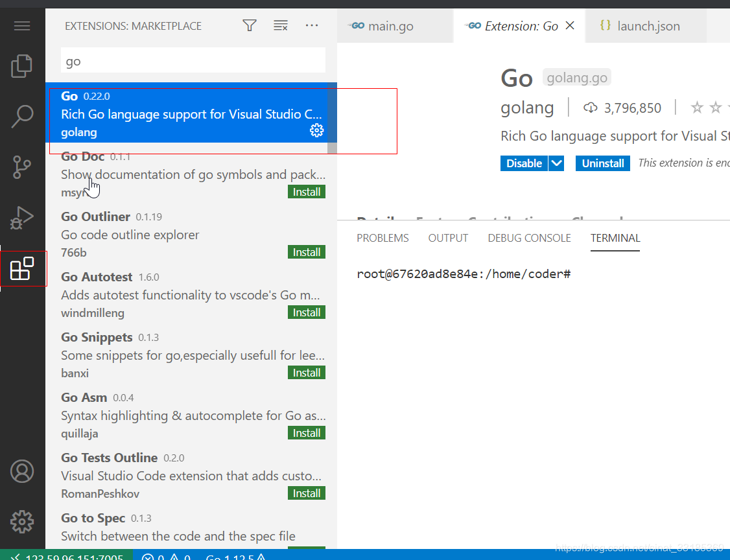Open the Source Control view icon
Viewport: 730px width, 560px height.
click(x=22, y=167)
